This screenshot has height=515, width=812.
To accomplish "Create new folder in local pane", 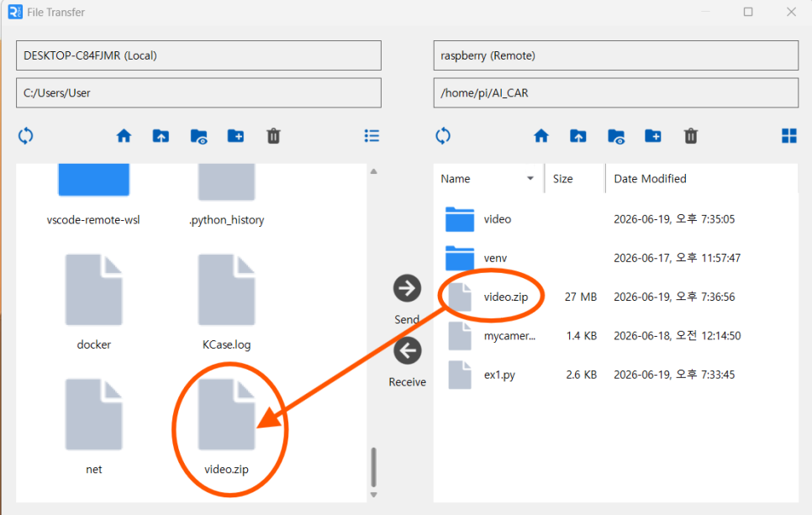I will [x=235, y=136].
